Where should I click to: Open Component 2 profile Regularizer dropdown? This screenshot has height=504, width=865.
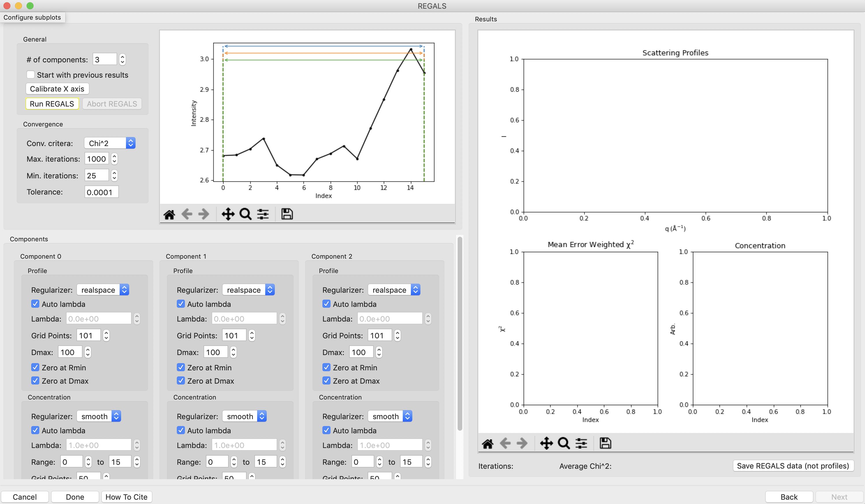pos(394,290)
